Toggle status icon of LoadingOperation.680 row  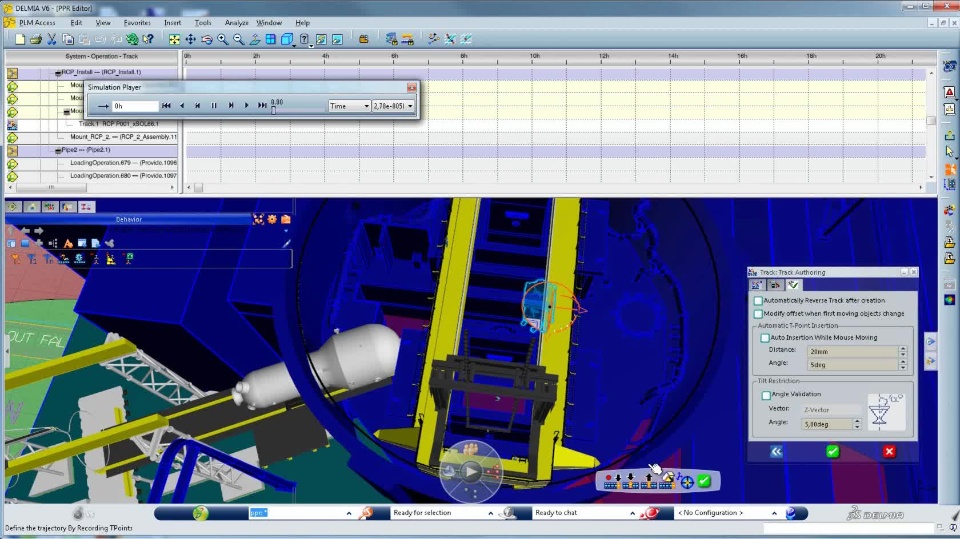pos(12,176)
